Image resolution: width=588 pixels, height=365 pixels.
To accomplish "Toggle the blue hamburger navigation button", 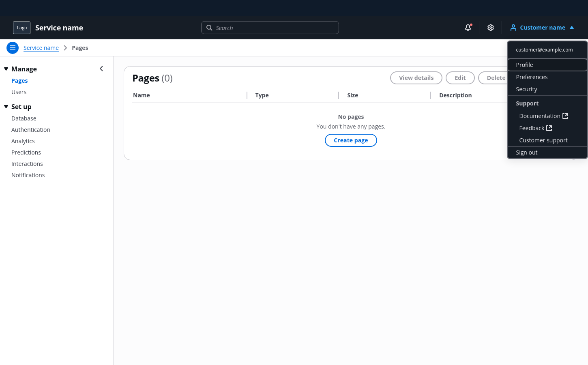I will [13, 48].
